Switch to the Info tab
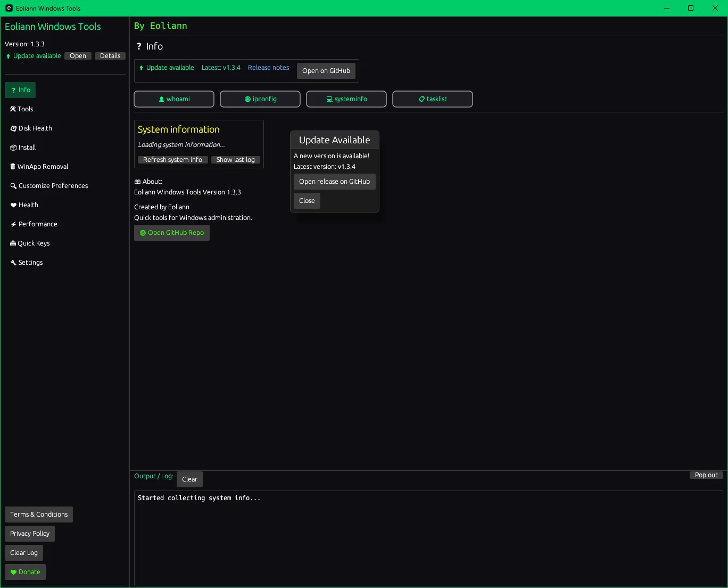 (x=20, y=90)
